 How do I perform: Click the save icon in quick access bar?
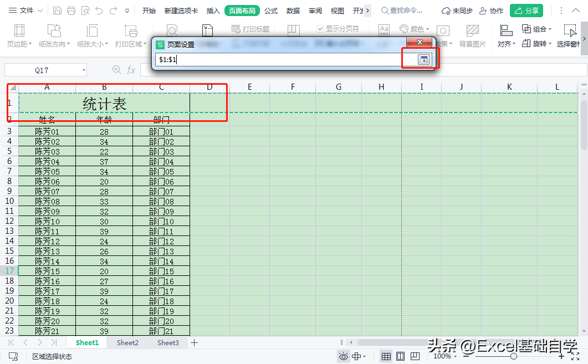pos(58,11)
